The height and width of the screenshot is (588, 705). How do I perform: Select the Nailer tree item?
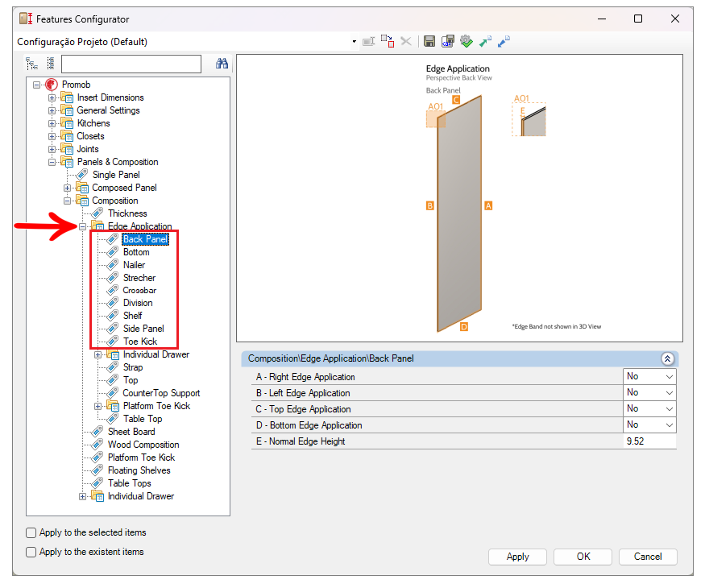pyautogui.click(x=134, y=265)
